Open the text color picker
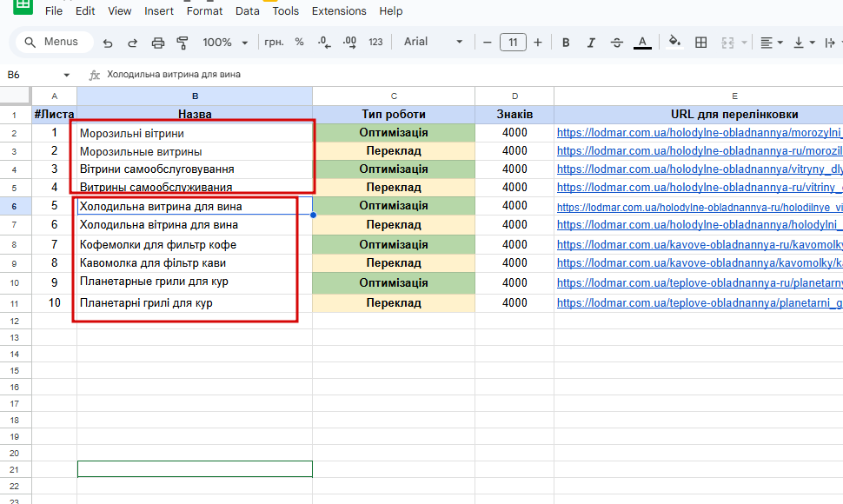Screen dimensions: 843x504 [642, 43]
